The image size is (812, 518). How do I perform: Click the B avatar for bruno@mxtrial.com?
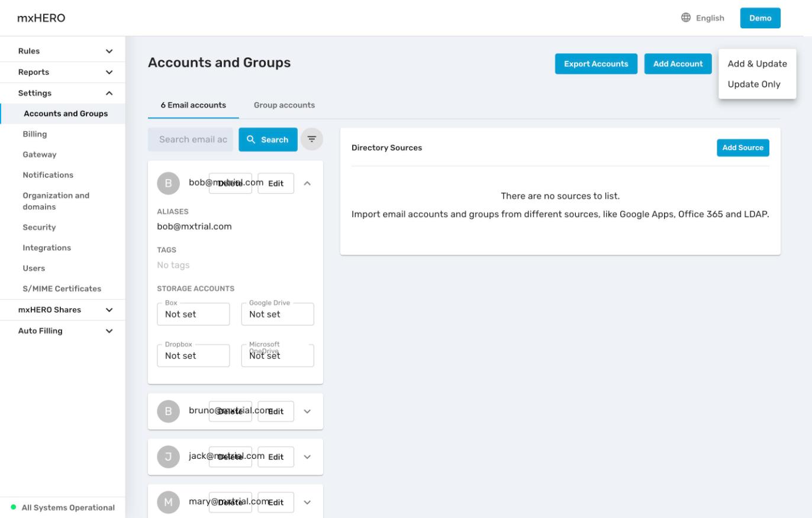168,411
